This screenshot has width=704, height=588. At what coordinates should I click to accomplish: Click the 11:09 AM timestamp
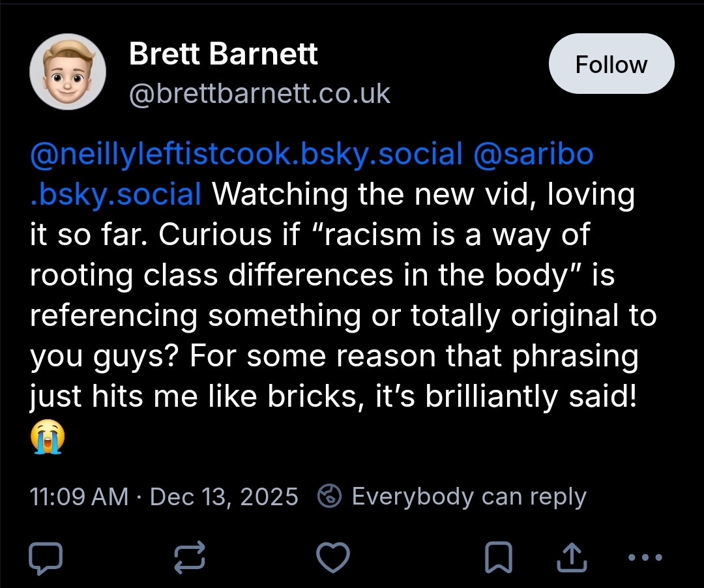pos(79,497)
